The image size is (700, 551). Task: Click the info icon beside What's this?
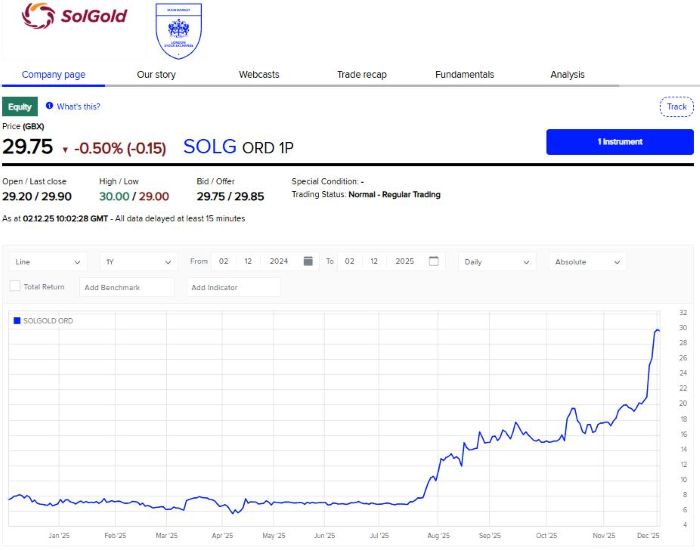(49, 106)
